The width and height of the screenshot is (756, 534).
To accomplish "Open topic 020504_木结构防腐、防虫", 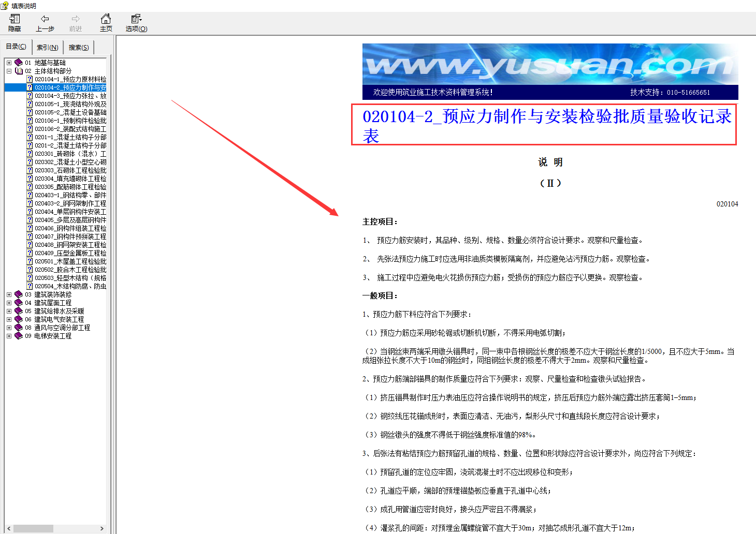I will tap(70, 286).
